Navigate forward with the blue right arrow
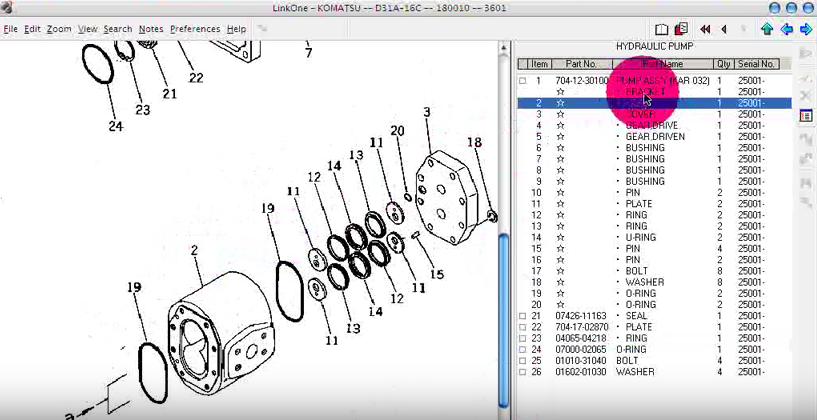 pyautogui.click(x=806, y=29)
